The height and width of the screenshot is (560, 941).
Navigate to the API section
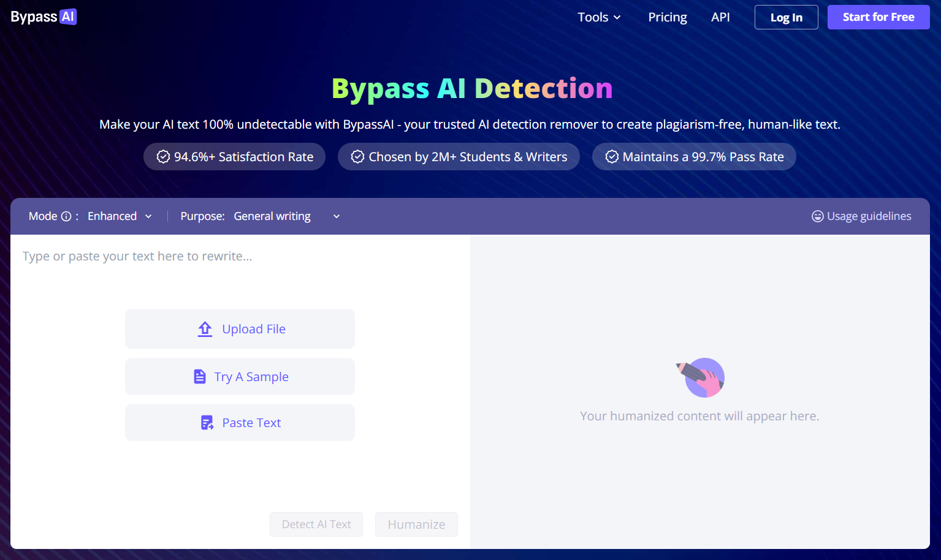pyautogui.click(x=720, y=17)
